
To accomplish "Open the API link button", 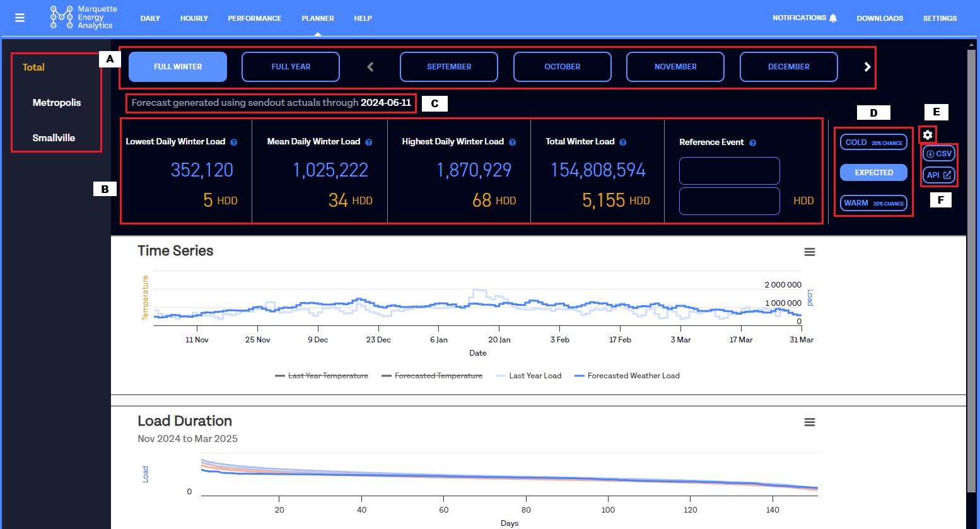I will [939, 175].
